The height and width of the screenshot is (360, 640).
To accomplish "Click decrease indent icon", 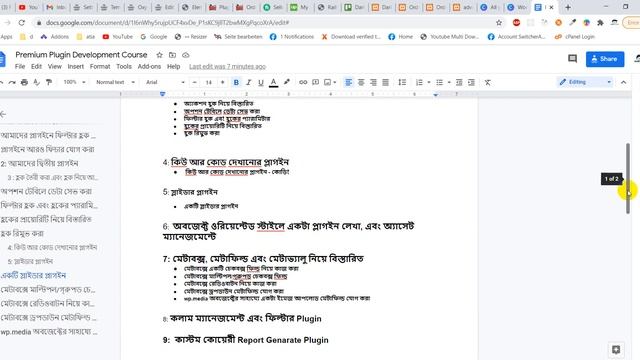I will (459, 82).
